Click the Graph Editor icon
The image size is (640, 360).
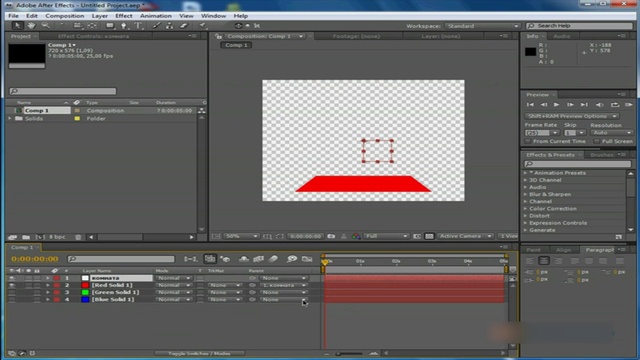307,259
